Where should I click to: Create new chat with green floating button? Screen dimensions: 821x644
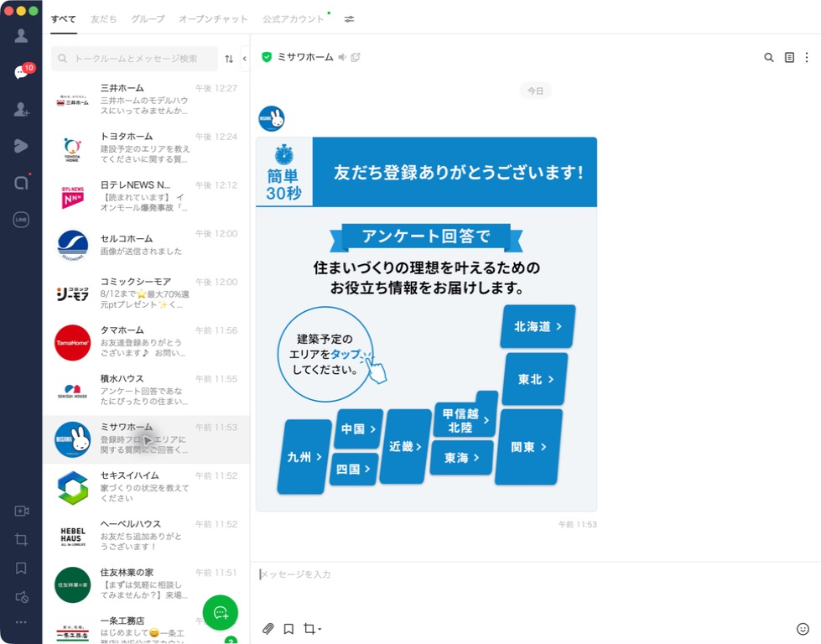coord(221,612)
